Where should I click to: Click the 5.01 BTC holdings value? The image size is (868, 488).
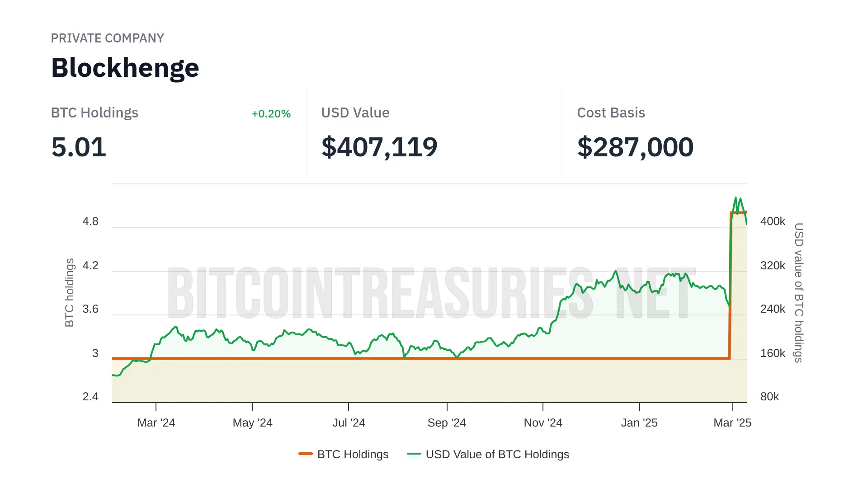(79, 147)
